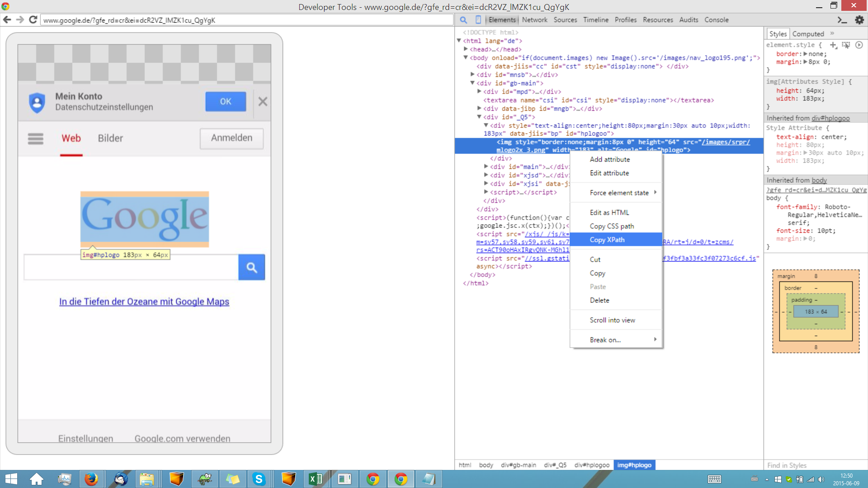Open the Audits tab

(x=689, y=20)
